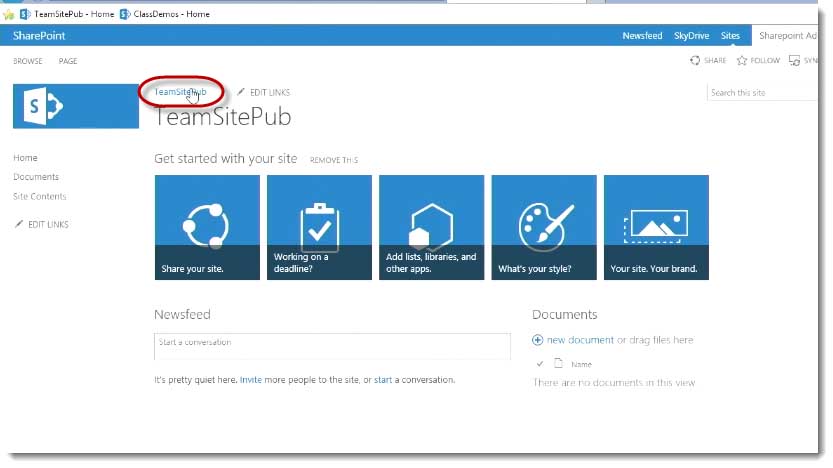Toggle the select-all checkmark in Documents
Viewport: 833px width, 468px height.
click(540, 364)
